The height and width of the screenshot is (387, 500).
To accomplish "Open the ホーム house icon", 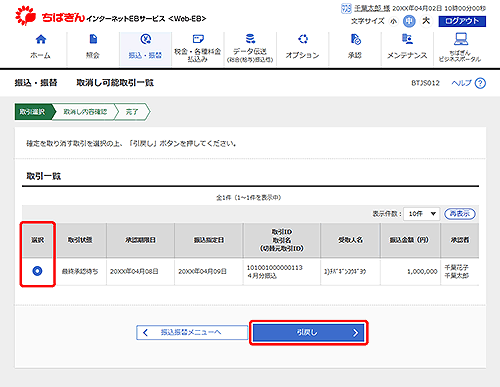I will point(41,39).
